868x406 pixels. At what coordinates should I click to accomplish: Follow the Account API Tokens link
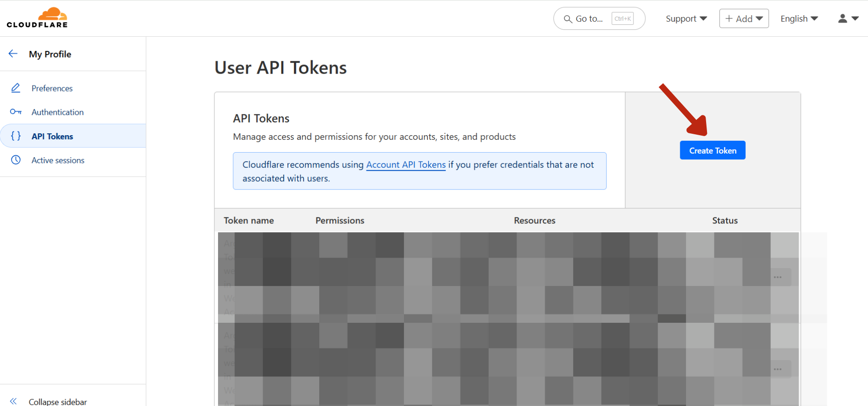406,165
